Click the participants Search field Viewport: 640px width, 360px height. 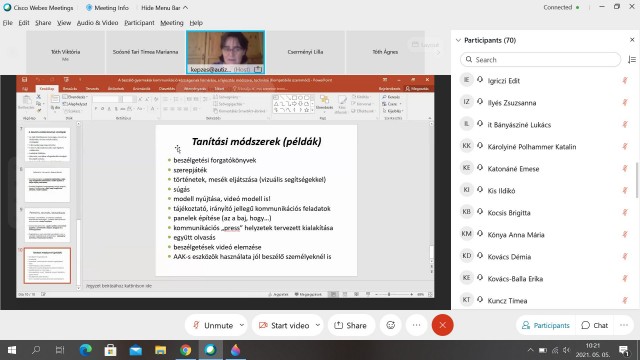[x=540, y=60]
